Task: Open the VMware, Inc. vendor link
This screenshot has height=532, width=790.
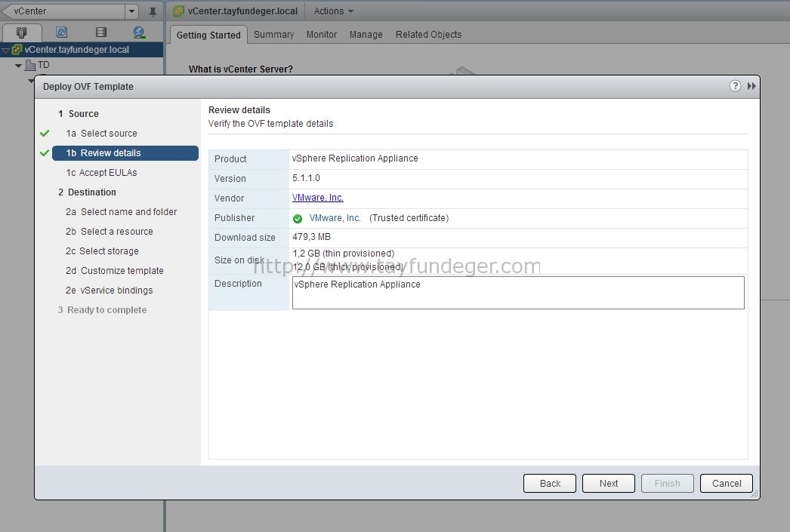Action: pos(318,198)
